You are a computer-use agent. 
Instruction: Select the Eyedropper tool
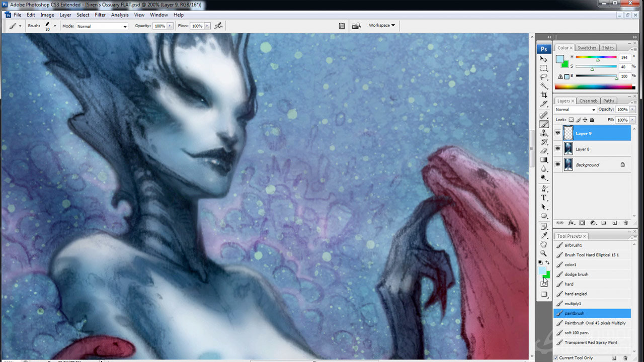(x=544, y=236)
